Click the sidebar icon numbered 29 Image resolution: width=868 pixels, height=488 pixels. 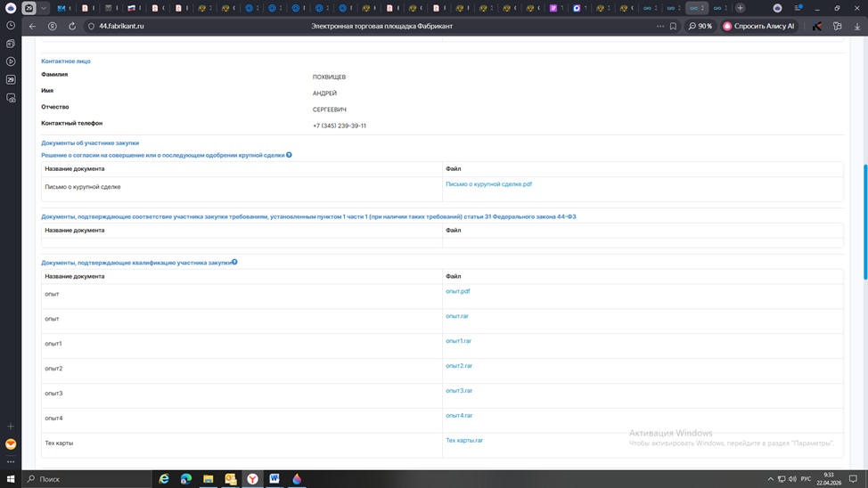point(11,79)
